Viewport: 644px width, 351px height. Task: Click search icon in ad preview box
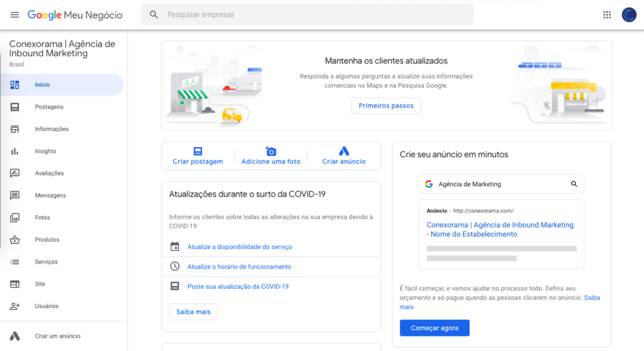[x=574, y=184]
